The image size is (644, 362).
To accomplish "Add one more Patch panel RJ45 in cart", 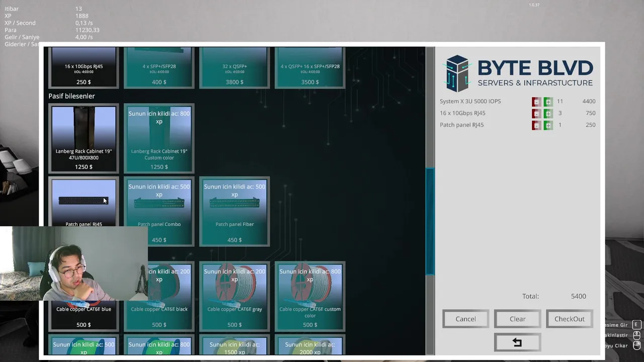I will [x=548, y=125].
